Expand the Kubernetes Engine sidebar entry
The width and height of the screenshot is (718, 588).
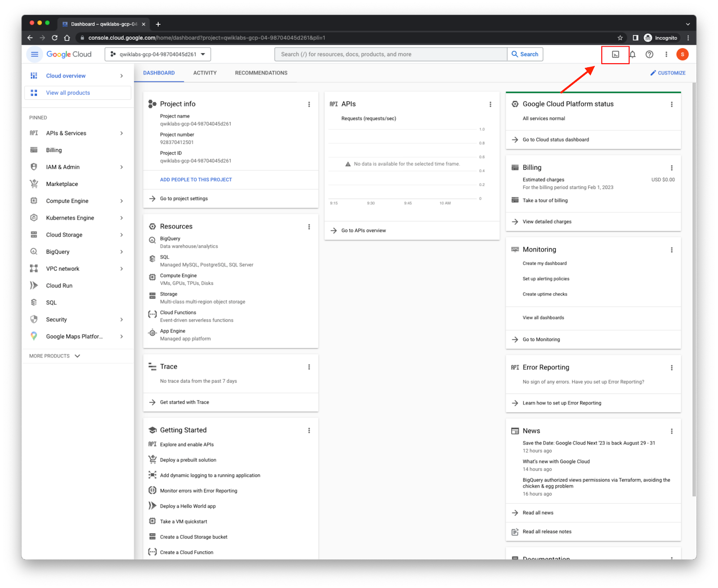coord(121,218)
